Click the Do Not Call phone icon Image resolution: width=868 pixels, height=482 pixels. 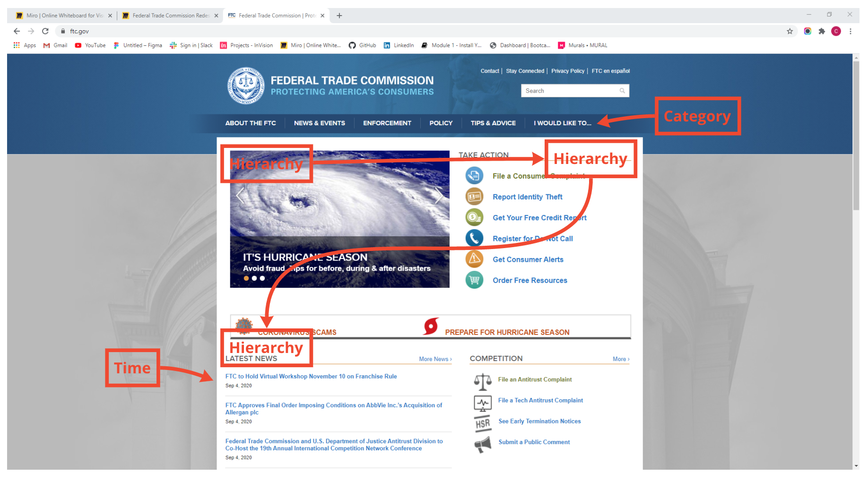[474, 238]
